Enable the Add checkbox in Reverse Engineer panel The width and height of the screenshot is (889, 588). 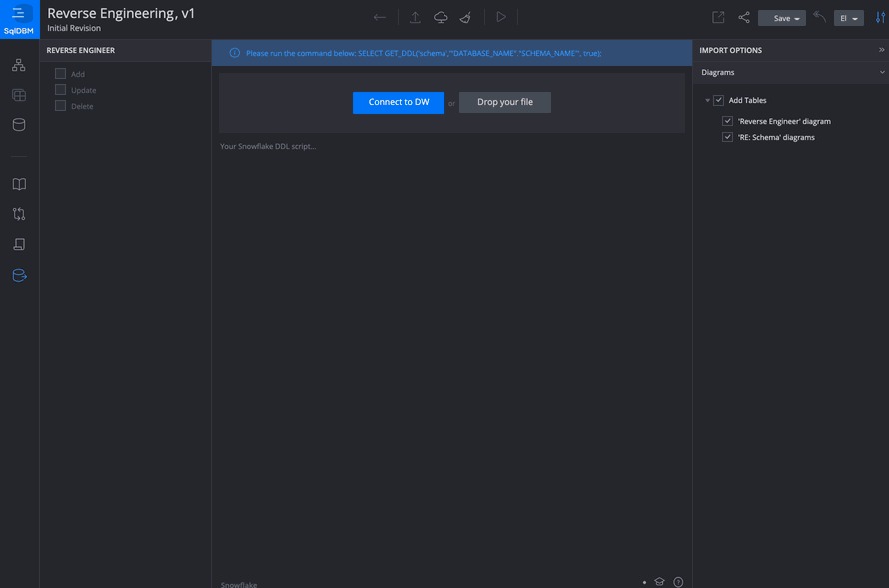[x=60, y=73]
